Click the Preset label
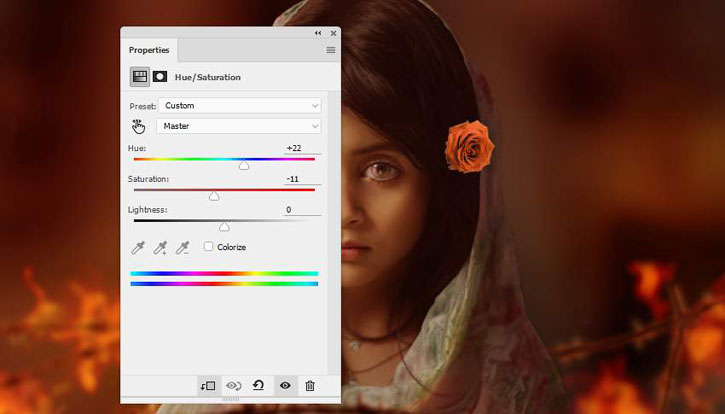Screen dimensions: 725x414 142,106
